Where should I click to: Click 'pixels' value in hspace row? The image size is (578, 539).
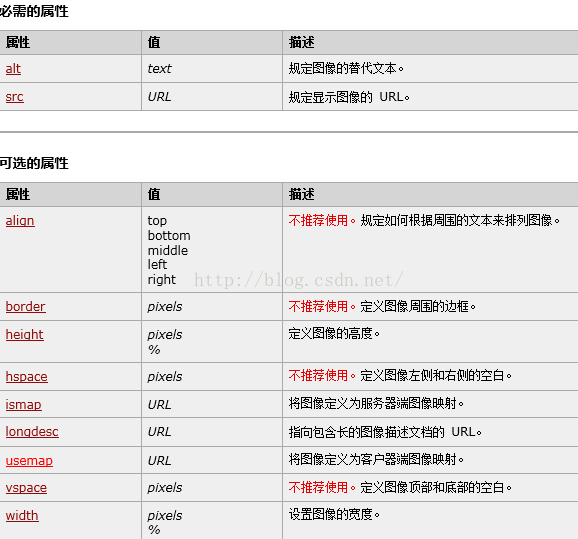click(165, 377)
